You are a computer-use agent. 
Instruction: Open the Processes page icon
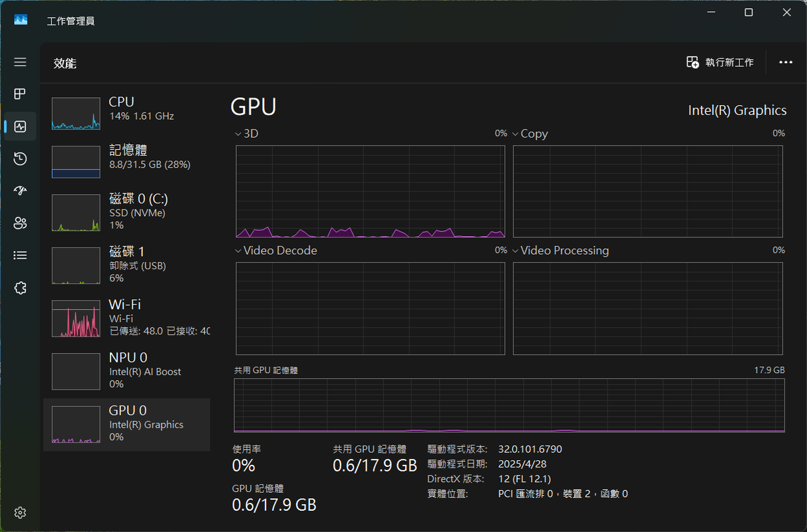(20, 94)
